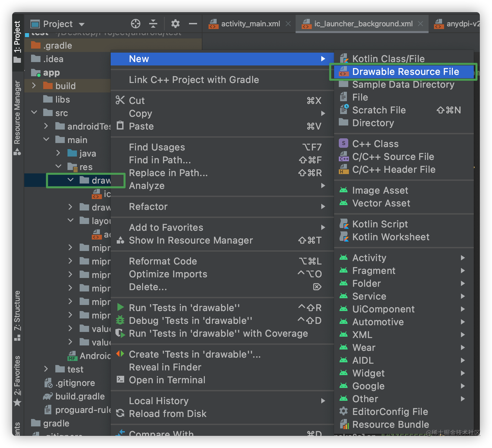The image size is (492, 448).
Task: Collapse the src folder chevron
Action: [x=34, y=112]
